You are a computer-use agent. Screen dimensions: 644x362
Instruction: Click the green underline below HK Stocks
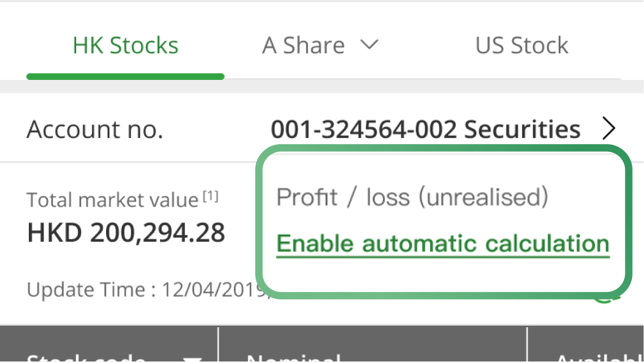click(x=125, y=77)
